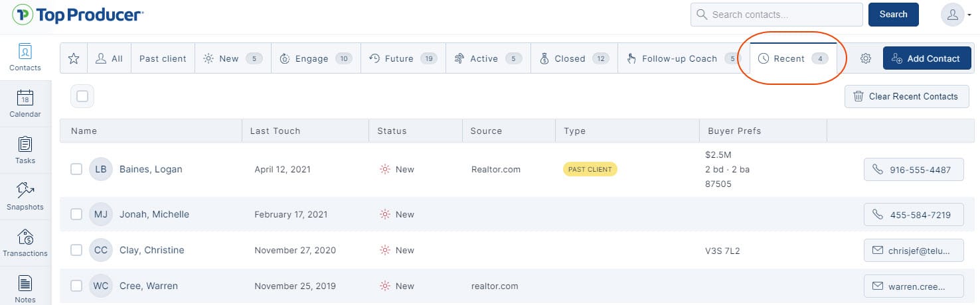Open Transactions sidebar icon
The height and width of the screenshot is (305, 980).
(x=25, y=243)
